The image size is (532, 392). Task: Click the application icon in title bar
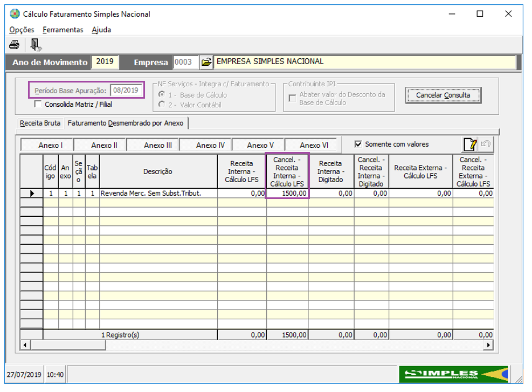pos(15,14)
